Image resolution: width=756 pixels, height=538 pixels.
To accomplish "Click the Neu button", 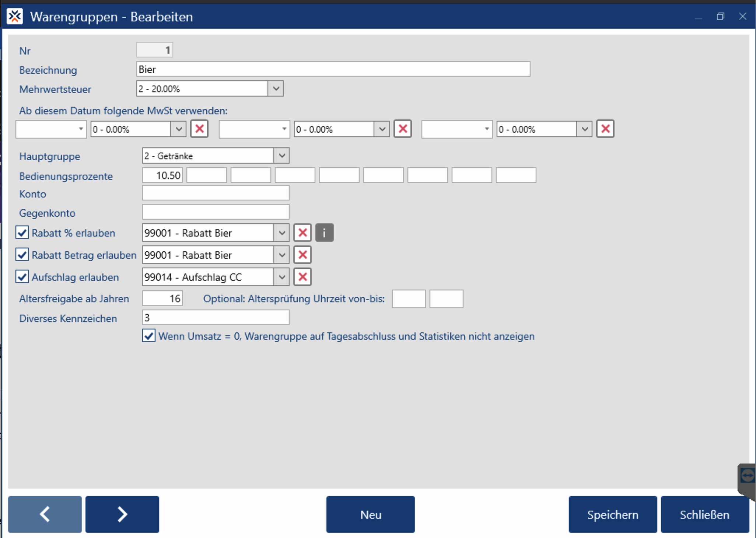I will point(370,514).
